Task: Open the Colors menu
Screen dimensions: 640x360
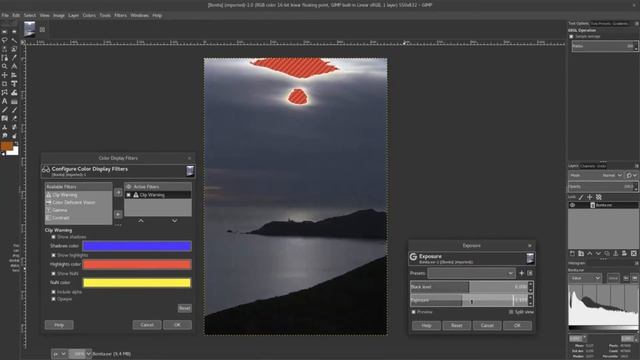Action: point(89,15)
